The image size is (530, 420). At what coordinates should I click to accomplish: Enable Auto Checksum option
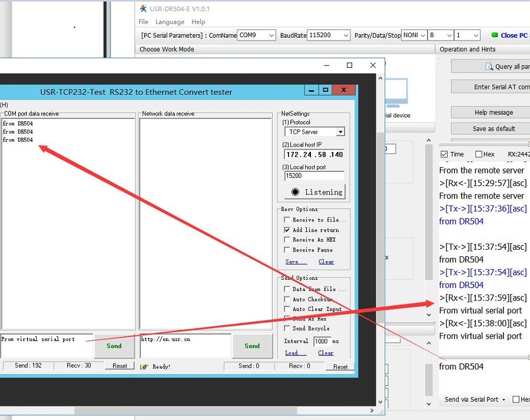287,299
